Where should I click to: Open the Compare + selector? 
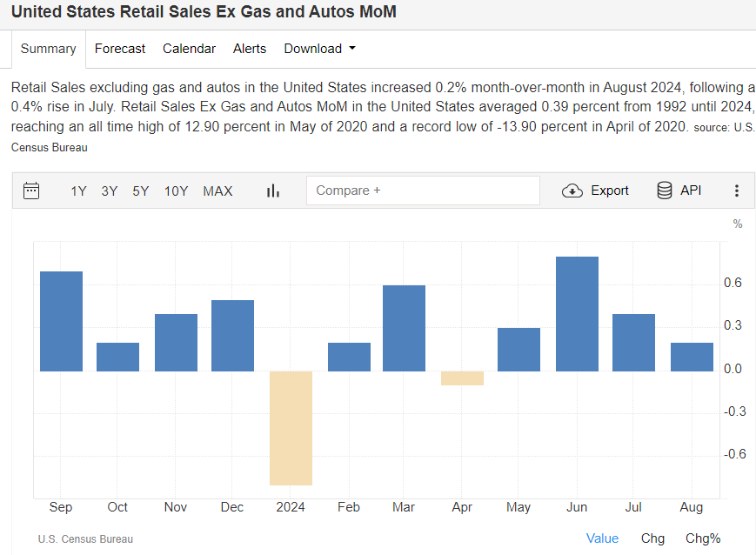(423, 190)
